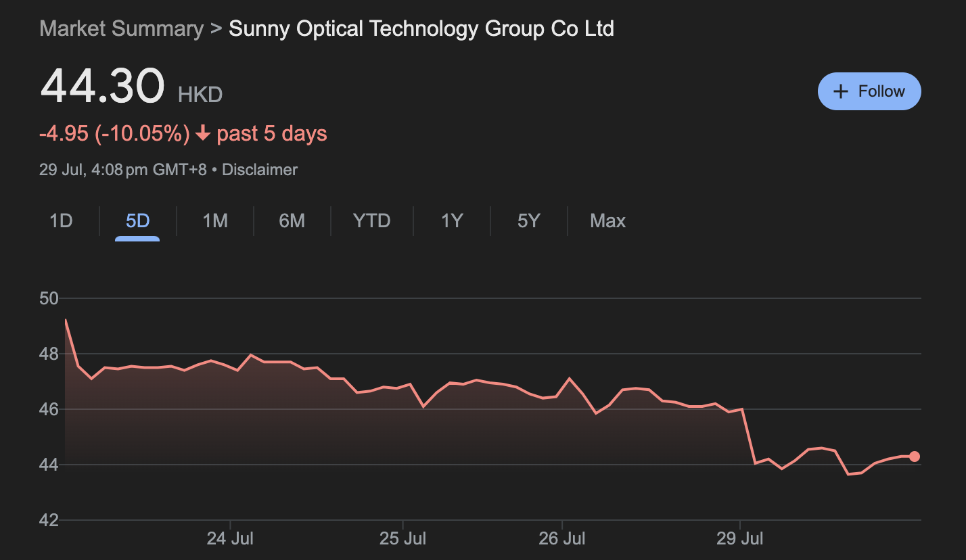Click the current price dot on chart
966x560 pixels.
915,457
